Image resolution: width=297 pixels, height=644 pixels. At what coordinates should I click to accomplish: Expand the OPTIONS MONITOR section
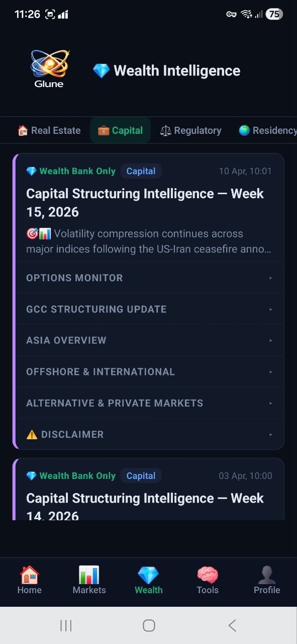149,278
